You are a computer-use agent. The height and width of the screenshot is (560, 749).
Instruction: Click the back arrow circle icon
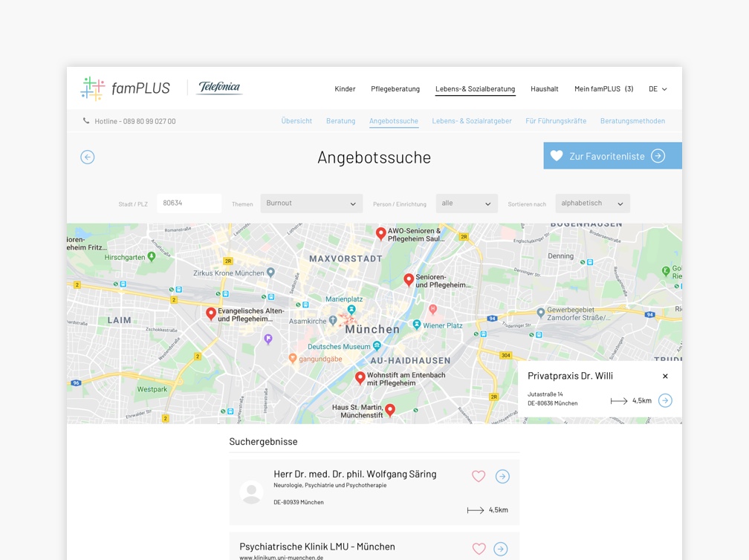88,157
